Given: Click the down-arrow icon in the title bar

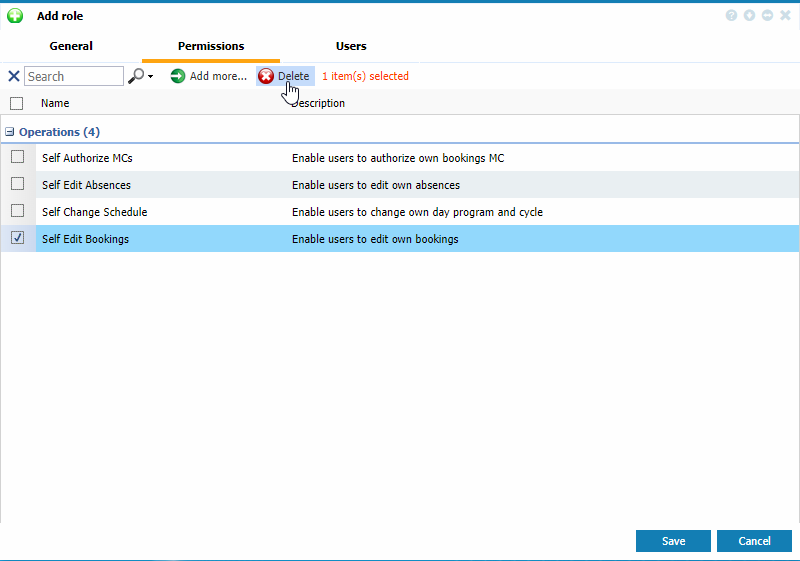Looking at the screenshot, I should 749,16.
